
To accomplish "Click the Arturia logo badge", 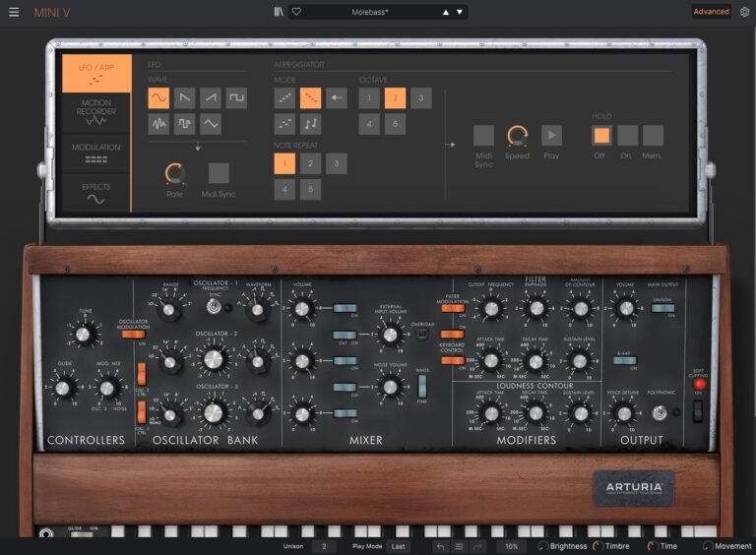I will coord(634,488).
